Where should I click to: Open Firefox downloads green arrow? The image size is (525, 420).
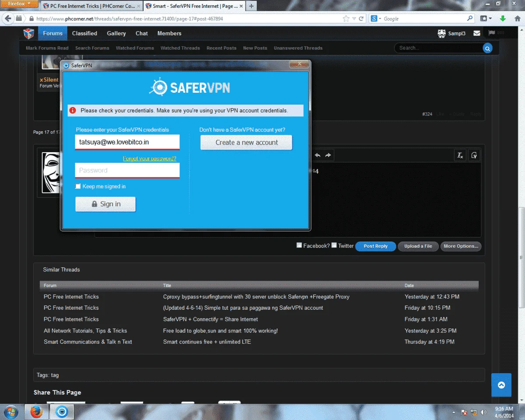(503, 19)
